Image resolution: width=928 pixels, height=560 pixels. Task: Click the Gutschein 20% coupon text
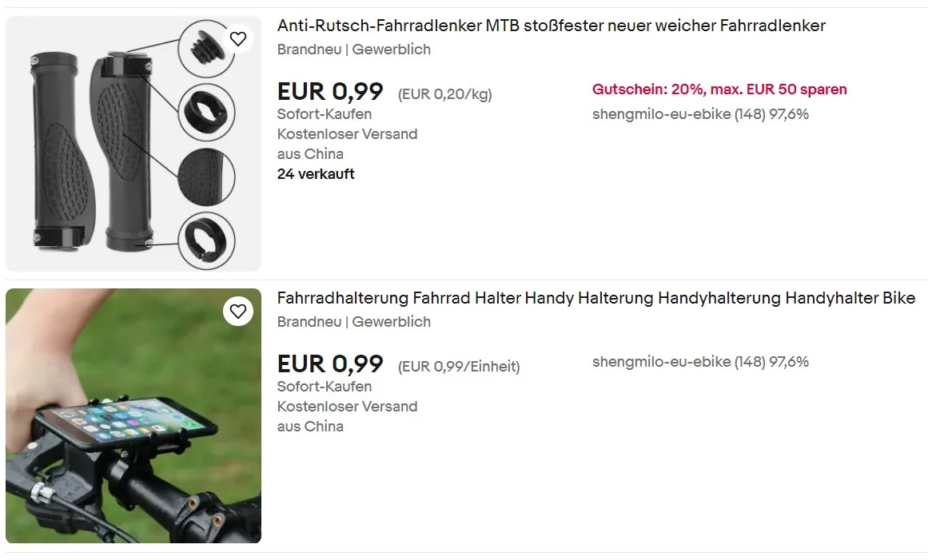(x=719, y=89)
